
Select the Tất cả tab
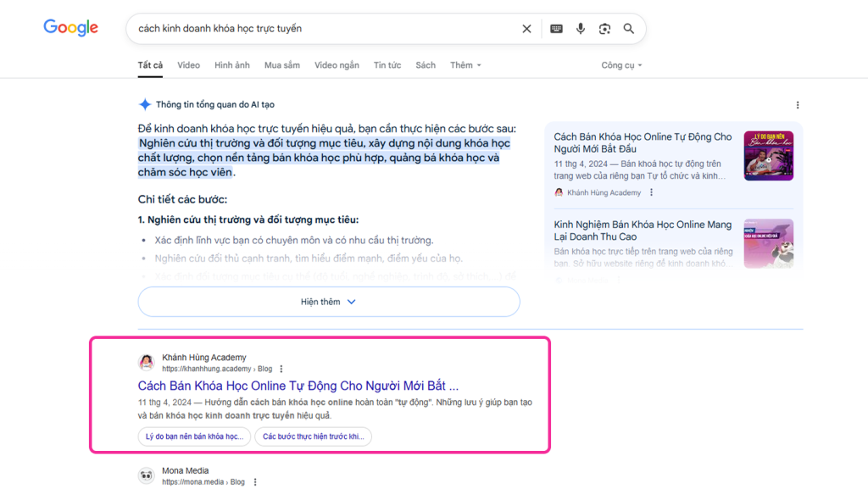pyautogui.click(x=150, y=65)
